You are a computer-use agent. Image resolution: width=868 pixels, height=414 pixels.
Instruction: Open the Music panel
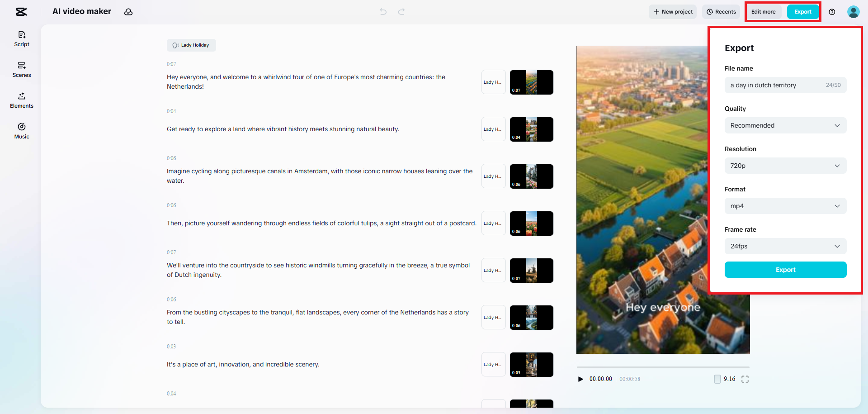(x=21, y=131)
